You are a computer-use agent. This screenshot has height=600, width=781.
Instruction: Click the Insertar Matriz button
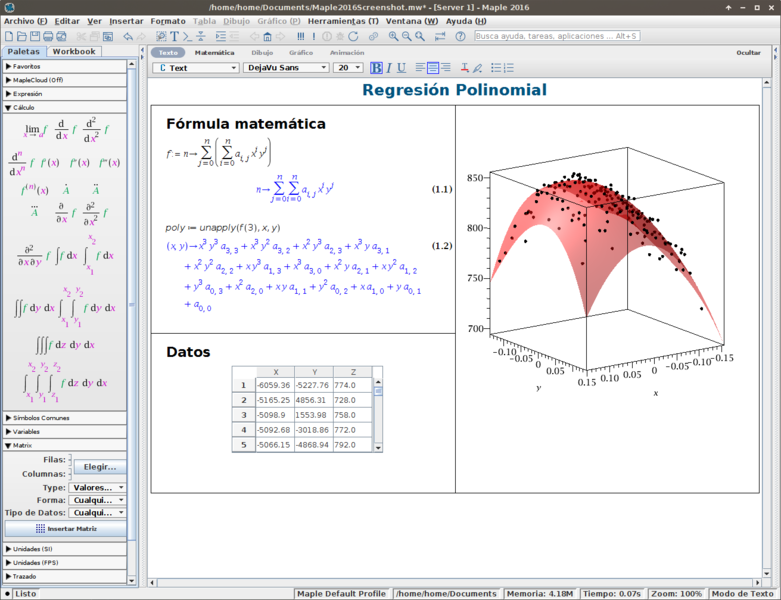tap(65, 528)
